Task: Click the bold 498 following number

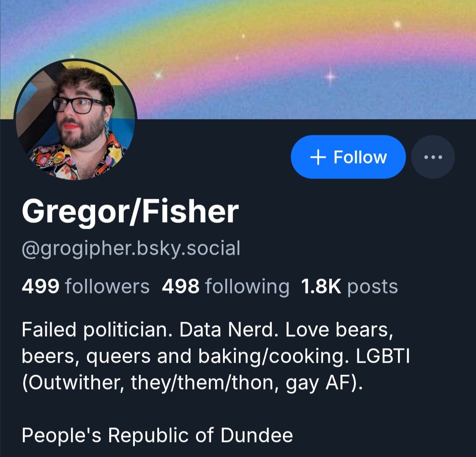Action: pos(181,286)
